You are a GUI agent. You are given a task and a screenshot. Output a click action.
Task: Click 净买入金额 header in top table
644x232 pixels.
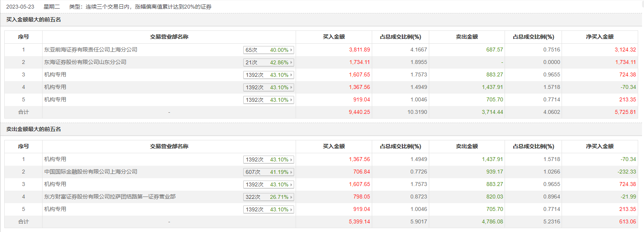point(599,37)
